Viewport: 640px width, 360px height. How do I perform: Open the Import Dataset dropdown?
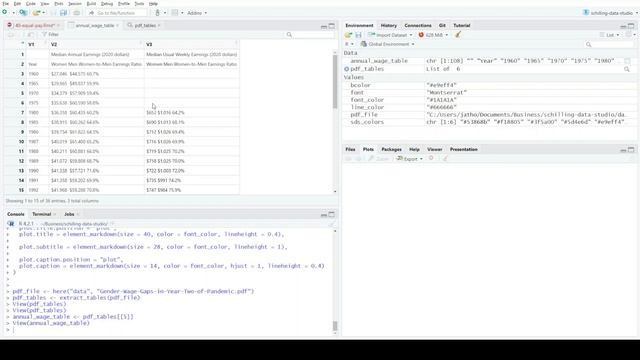(411, 35)
